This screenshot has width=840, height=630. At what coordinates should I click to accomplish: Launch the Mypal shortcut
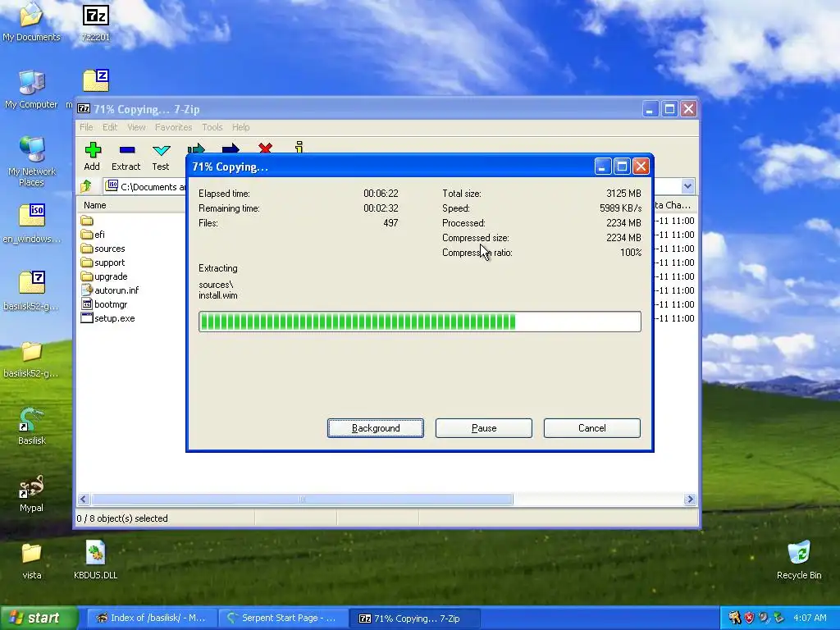[x=32, y=493]
